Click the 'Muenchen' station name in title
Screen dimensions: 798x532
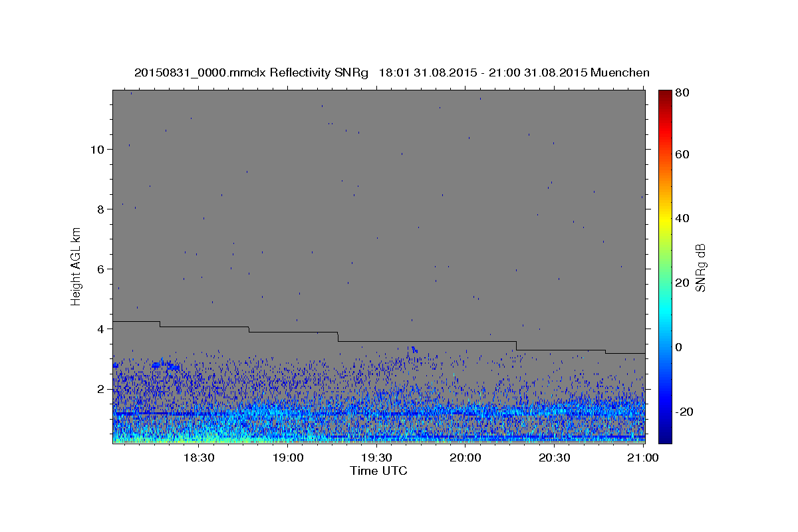click(x=620, y=72)
